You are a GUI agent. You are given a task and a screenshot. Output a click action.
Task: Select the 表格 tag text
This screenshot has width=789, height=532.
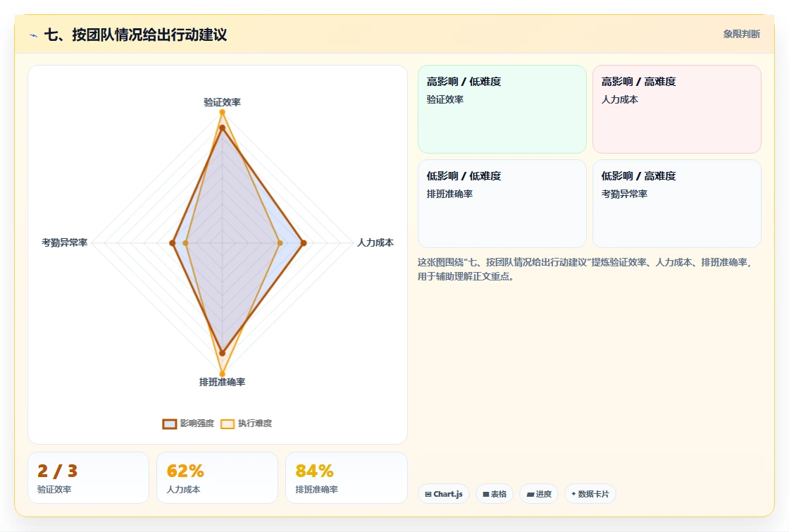coord(499,494)
